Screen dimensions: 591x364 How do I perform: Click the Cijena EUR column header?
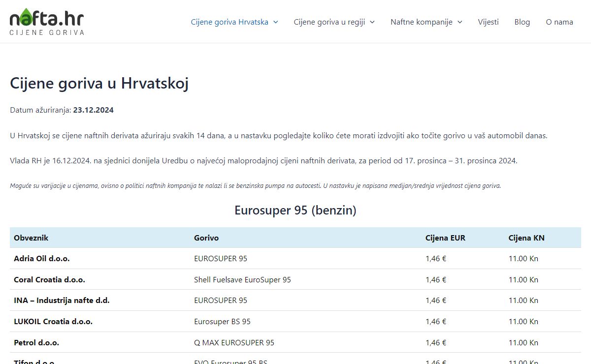445,238
